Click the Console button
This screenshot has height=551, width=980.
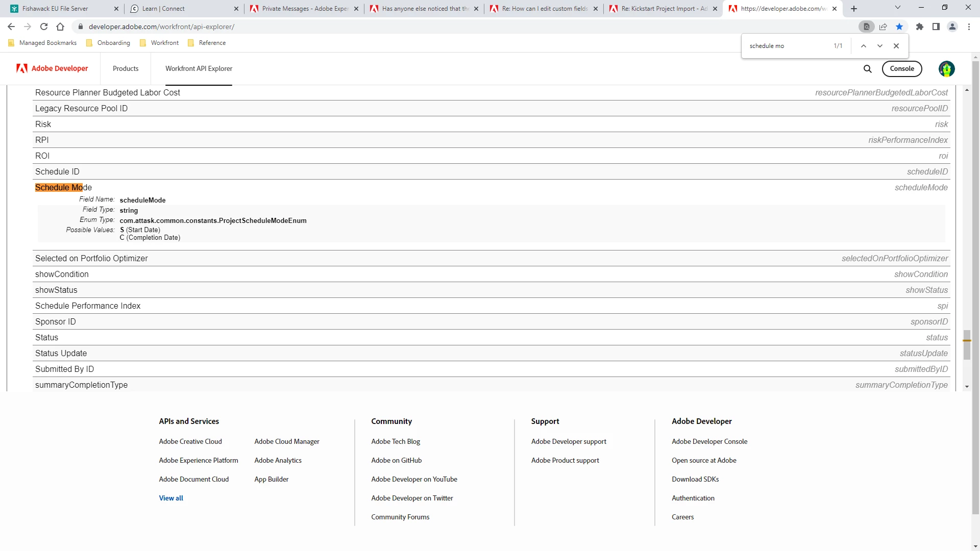[x=901, y=69]
